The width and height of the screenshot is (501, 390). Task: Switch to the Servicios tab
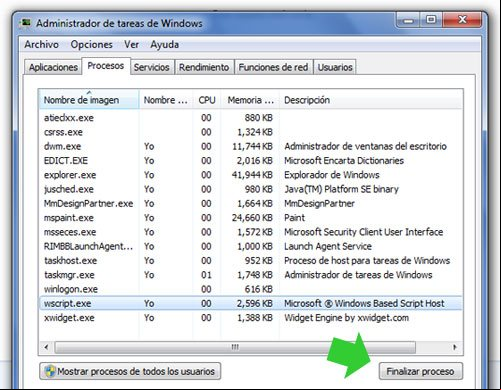coord(152,67)
